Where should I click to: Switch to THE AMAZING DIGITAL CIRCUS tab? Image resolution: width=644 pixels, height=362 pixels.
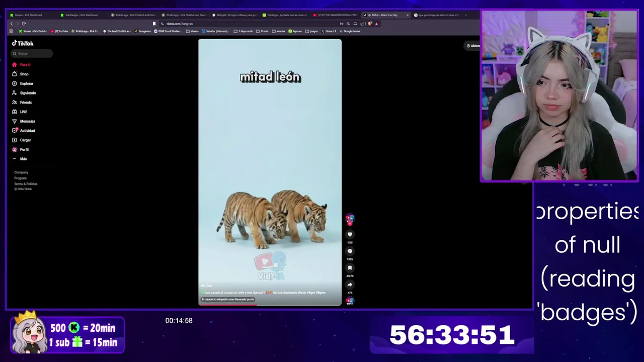[336, 15]
